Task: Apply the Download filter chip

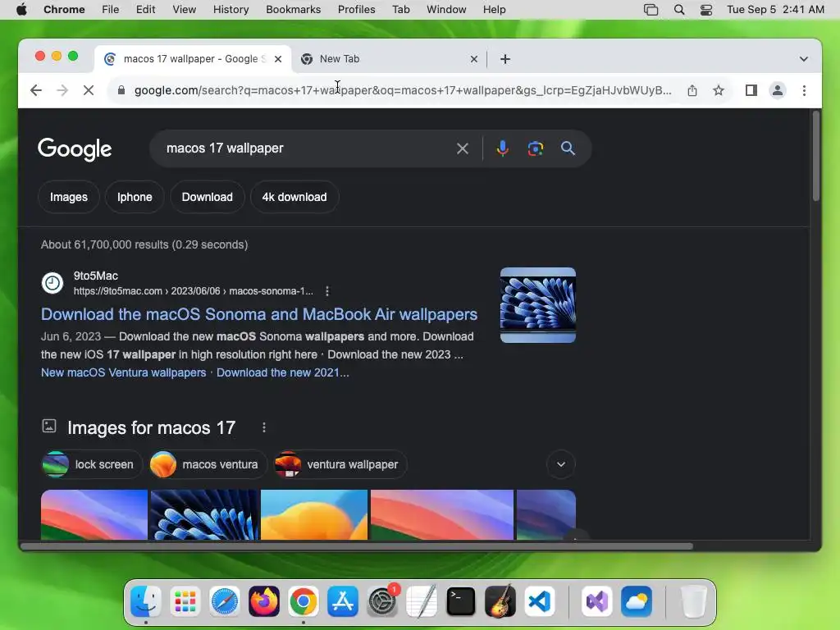Action: 208,197
